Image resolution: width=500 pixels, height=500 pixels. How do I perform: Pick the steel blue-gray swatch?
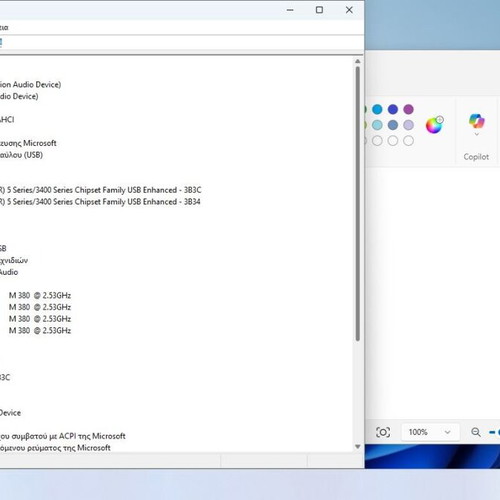[393, 125]
